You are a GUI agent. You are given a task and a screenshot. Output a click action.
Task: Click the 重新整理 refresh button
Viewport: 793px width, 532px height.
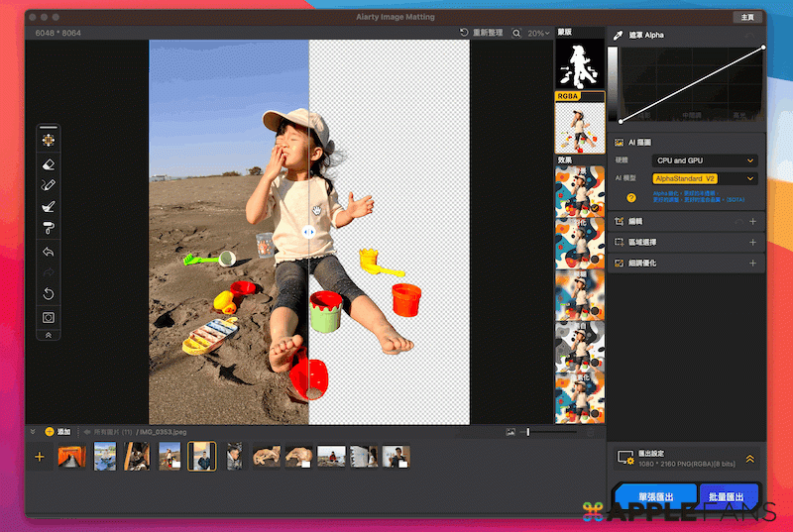pyautogui.click(x=482, y=33)
